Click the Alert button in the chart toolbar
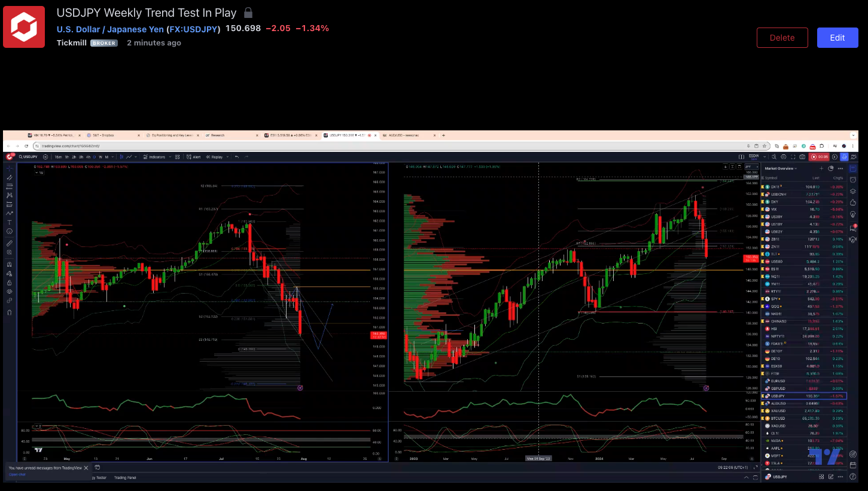The width and height of the screenshot is (868, 491). (194, 157)
